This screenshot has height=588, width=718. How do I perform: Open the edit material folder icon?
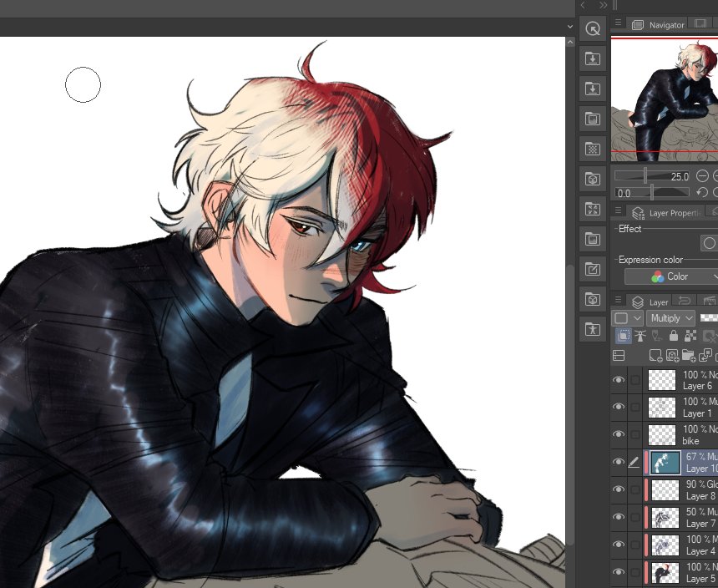[x=593, y=269]
